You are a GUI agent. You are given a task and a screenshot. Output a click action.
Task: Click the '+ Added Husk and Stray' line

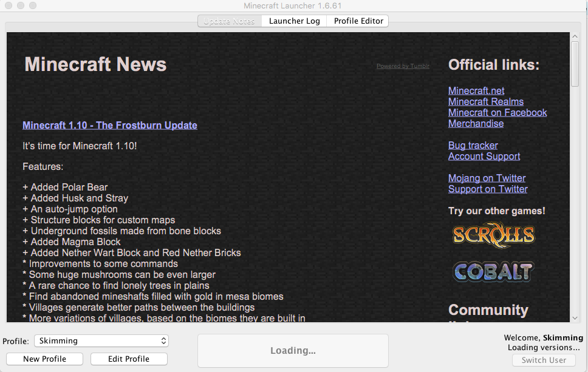[x=75, y=198]
